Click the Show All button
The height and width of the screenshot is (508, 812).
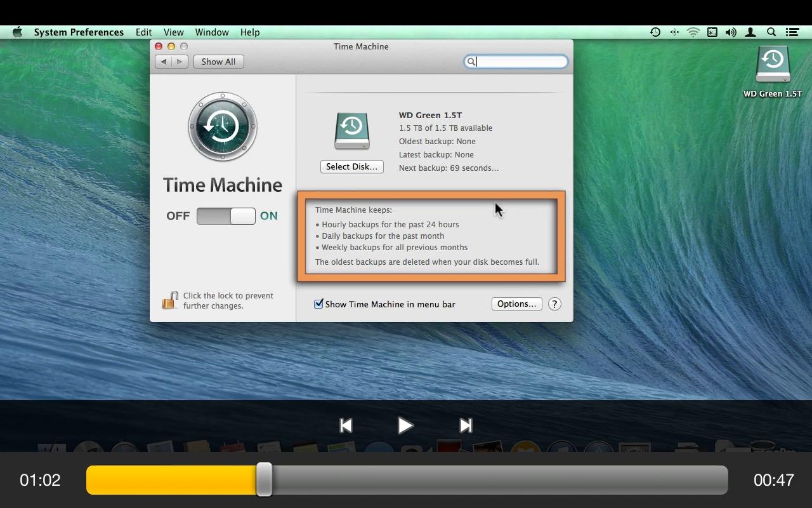218,62
